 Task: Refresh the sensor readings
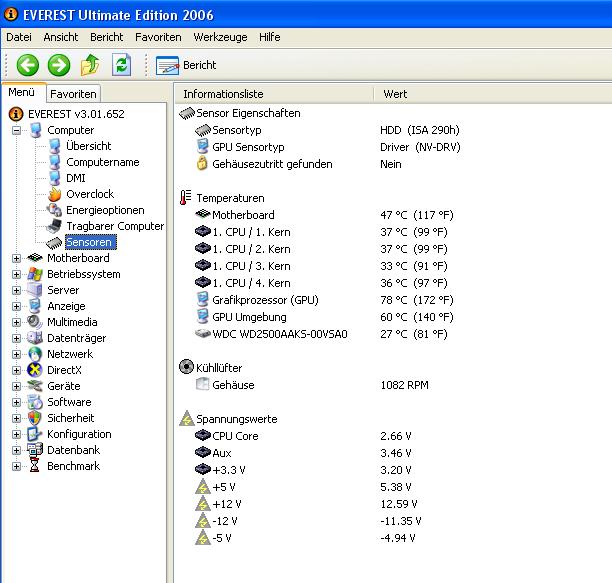121,65
